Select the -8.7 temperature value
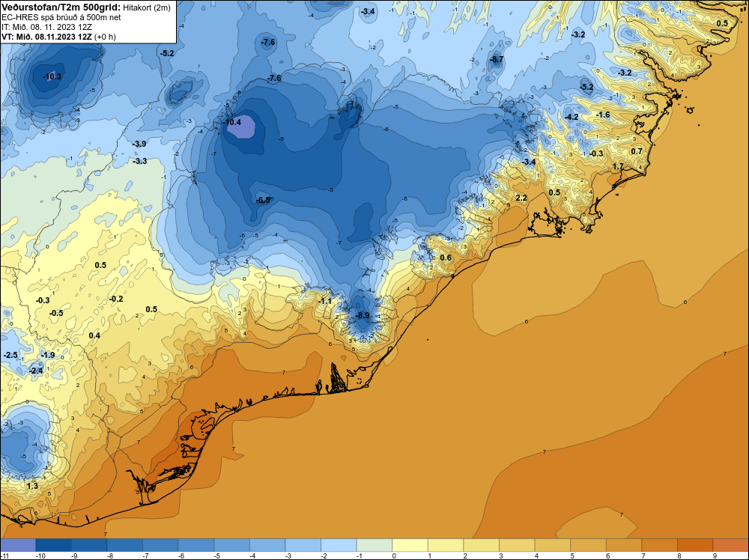 pyautogui.click(x=496, y=59)
